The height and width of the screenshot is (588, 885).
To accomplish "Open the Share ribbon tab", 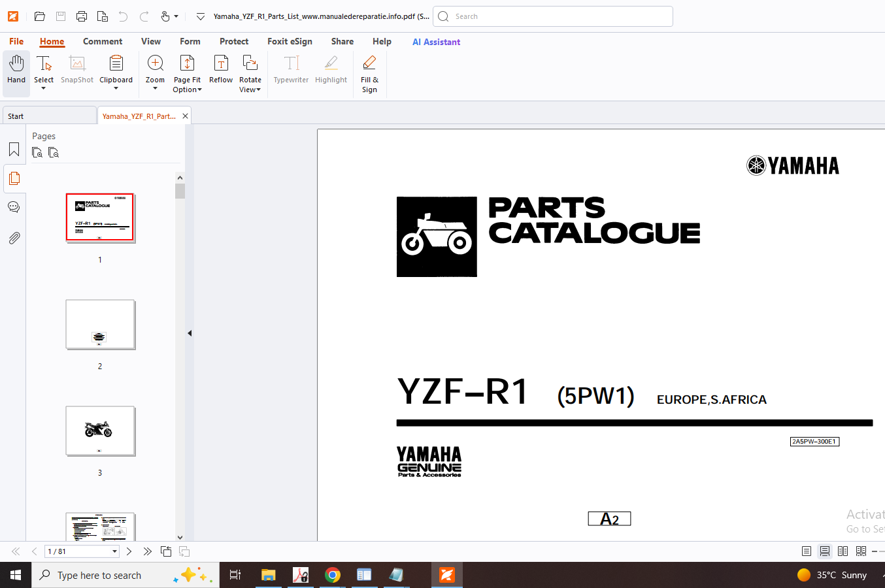I will pyautogui.click(x=342, y=41).
